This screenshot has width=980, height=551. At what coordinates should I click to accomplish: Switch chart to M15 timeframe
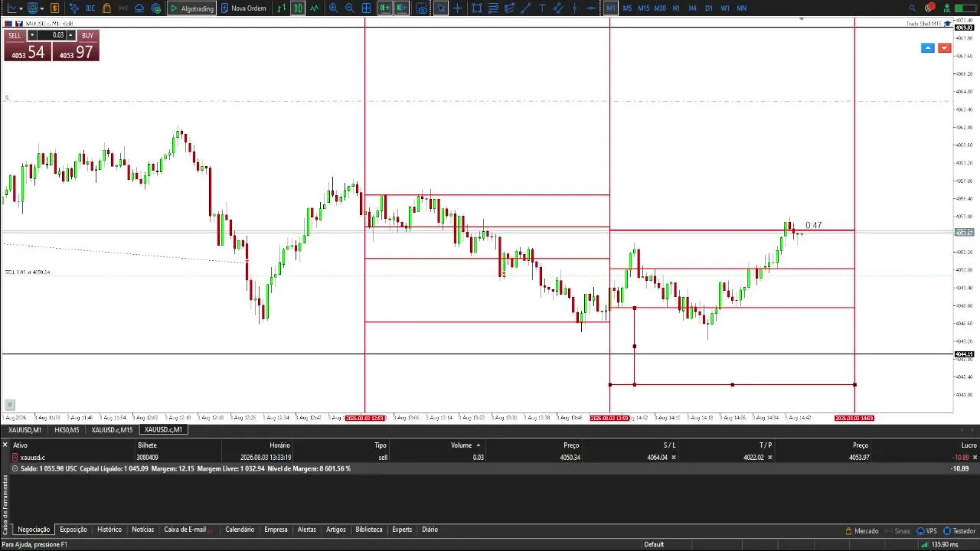click(643, 8)
